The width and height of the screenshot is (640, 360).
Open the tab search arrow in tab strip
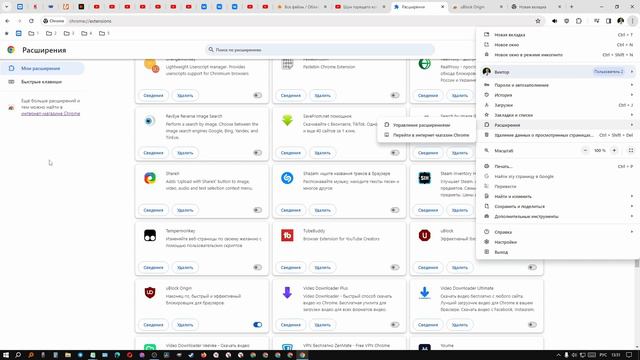tap(6, 7)
